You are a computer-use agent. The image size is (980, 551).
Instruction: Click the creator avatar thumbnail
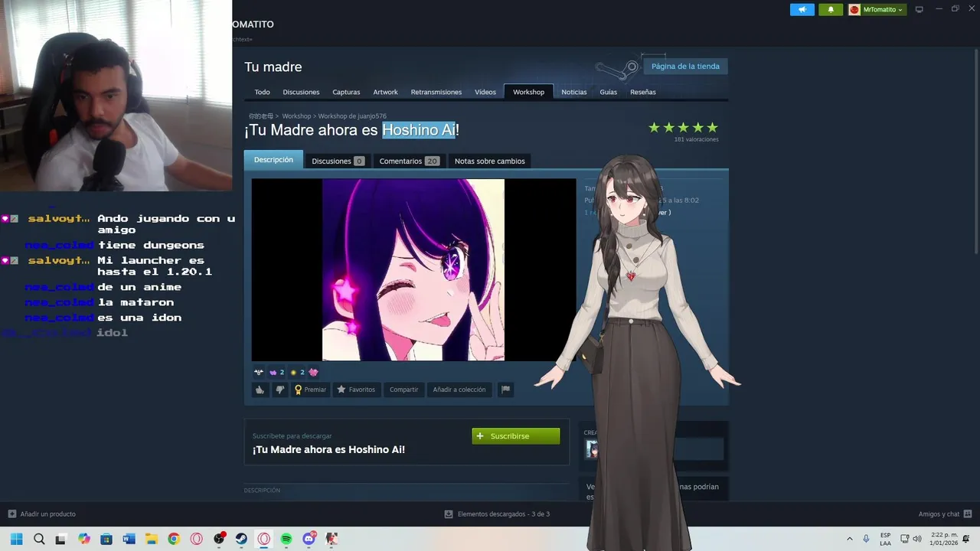pyautogui.click(x=592, y=449)
